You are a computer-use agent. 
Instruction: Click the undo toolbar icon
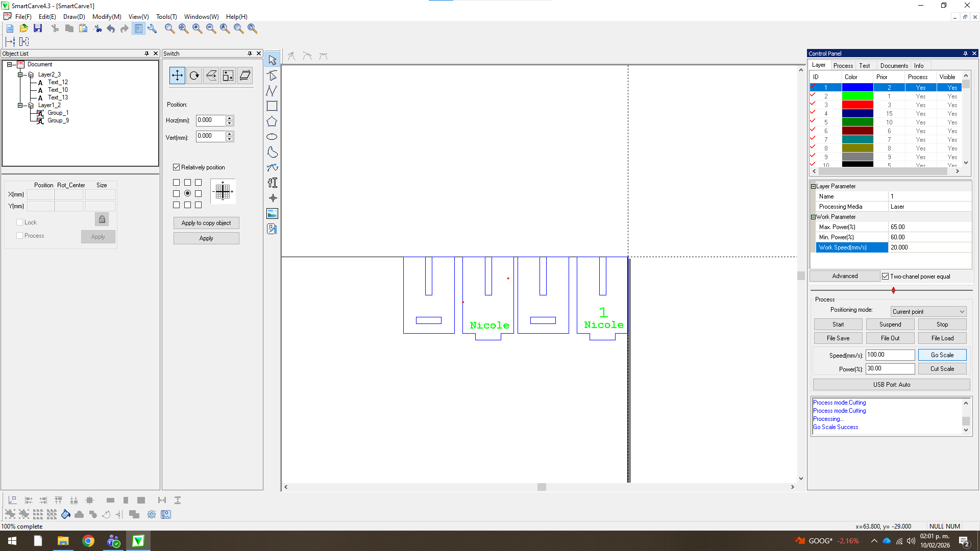pos(111,29)
